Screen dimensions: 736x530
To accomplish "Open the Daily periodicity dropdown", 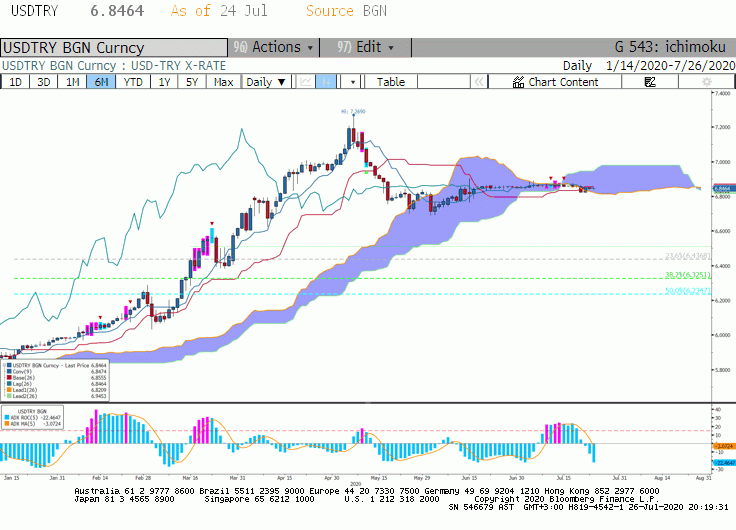I will click(266, 82).
